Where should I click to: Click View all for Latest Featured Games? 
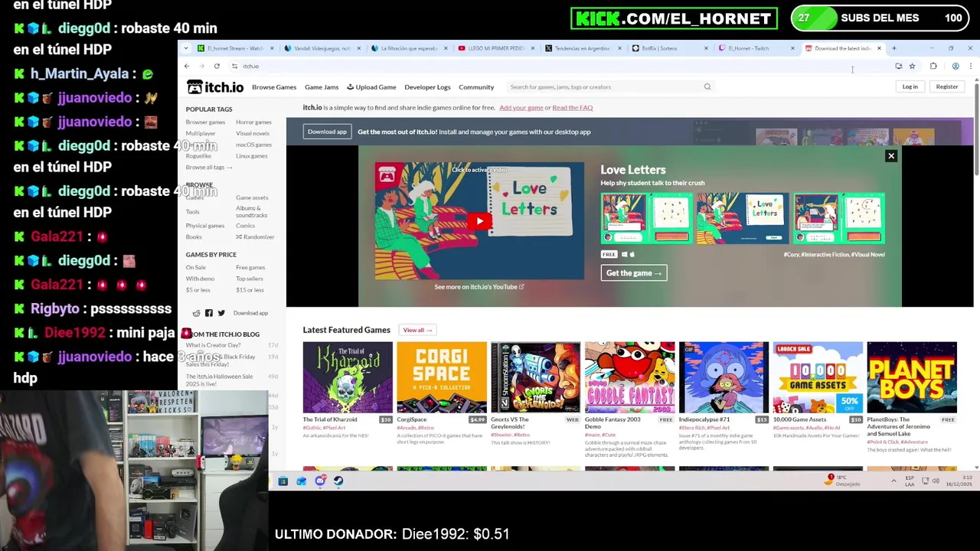pos(417,330)
